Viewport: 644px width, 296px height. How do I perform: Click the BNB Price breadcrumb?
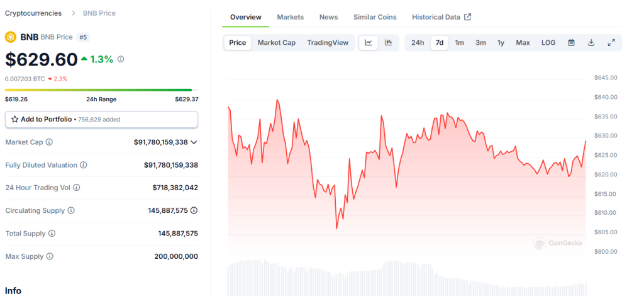pyautogui.click(x=99, y=13)
